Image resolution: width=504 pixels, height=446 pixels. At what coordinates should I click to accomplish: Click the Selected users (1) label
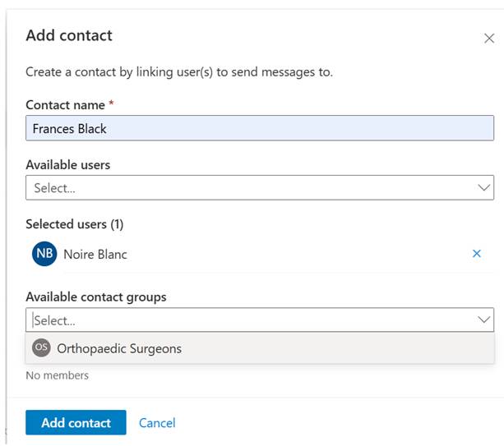tap(74, 224)
